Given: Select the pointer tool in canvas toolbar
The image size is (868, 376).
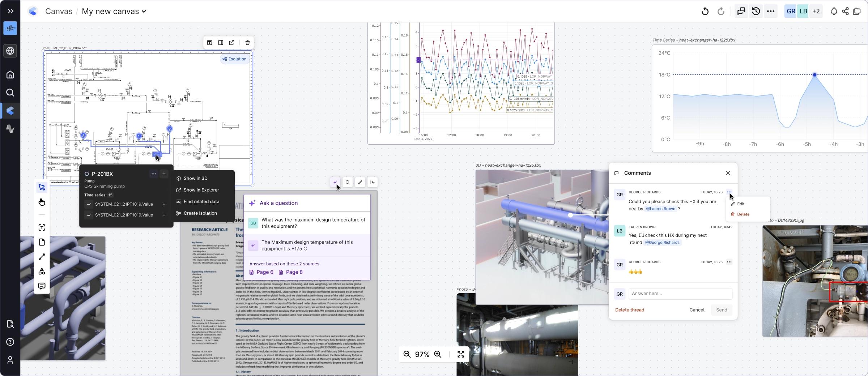Looking at the screenshot, I should coord(42,187).
